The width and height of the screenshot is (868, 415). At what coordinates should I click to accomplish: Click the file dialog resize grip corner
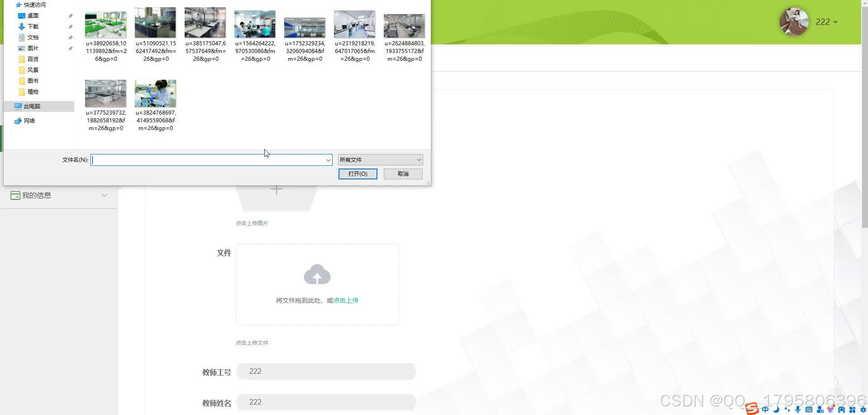point(428,183)
